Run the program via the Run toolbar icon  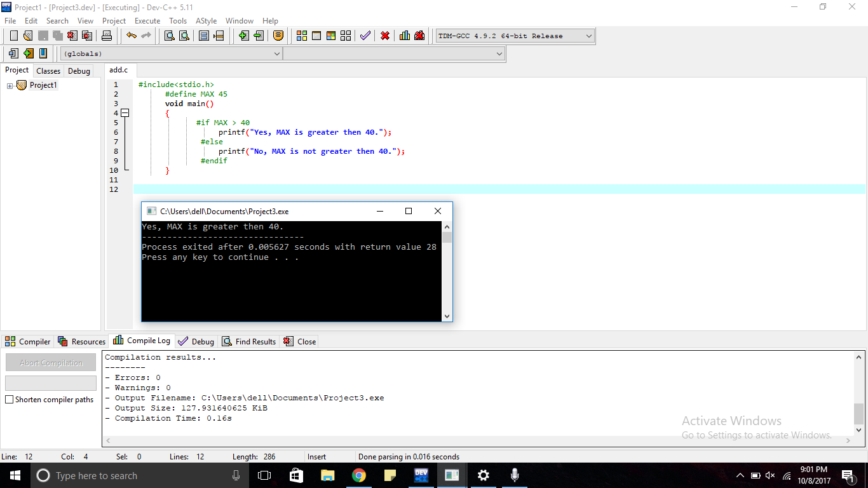[x=316, y=36]
